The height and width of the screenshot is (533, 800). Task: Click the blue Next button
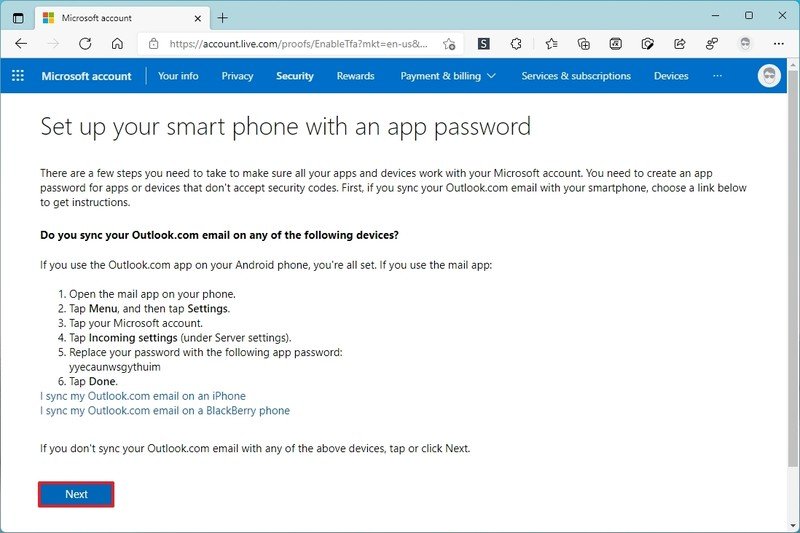pos(76,494)
